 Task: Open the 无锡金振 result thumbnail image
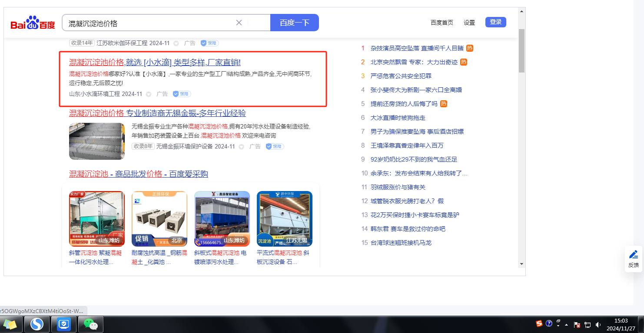(97, 141)
